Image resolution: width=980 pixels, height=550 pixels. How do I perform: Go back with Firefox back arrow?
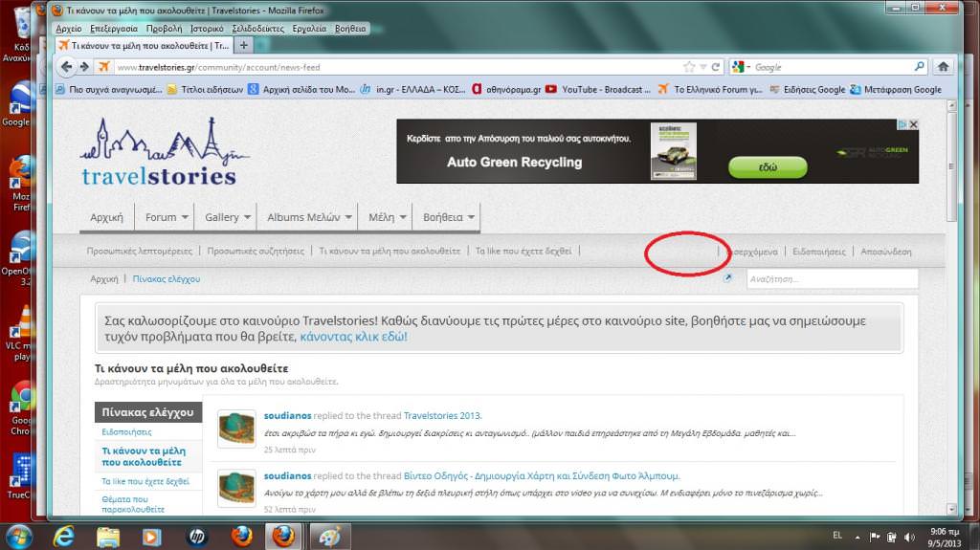[66, 66]
